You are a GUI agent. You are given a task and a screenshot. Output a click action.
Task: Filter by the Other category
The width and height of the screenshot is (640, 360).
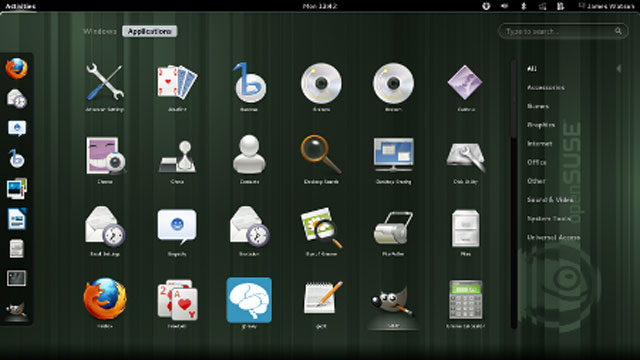[x=536, y=181]
